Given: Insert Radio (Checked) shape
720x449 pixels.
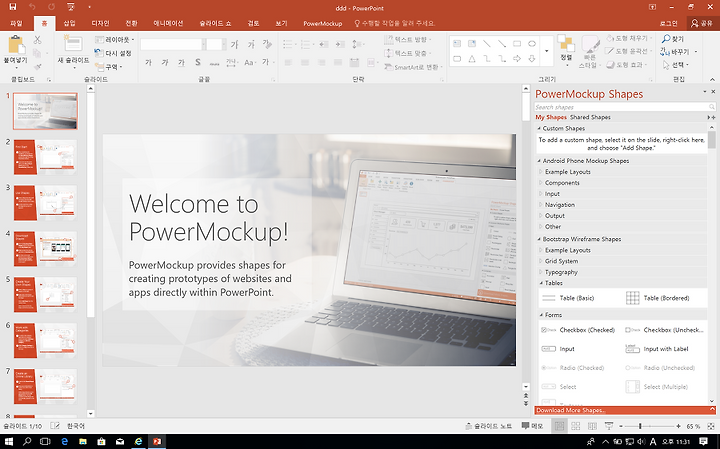Looking at the screenshot, I should tap(573, 368).
